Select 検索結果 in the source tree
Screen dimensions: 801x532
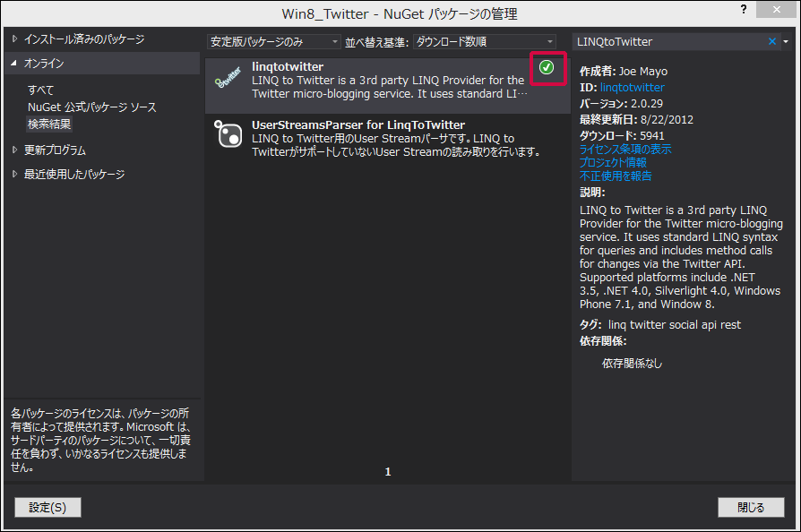[49, 124]
